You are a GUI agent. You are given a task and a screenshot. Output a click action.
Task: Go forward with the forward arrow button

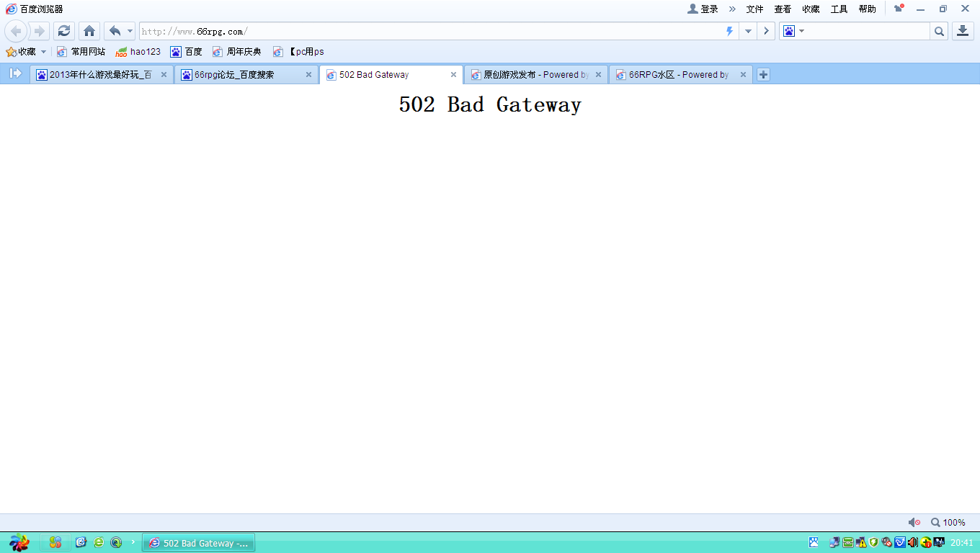(40, 31)
